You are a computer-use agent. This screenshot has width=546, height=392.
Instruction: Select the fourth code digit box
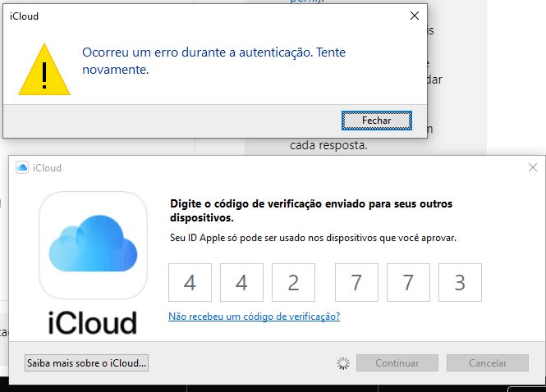click(x=356, y=282)
